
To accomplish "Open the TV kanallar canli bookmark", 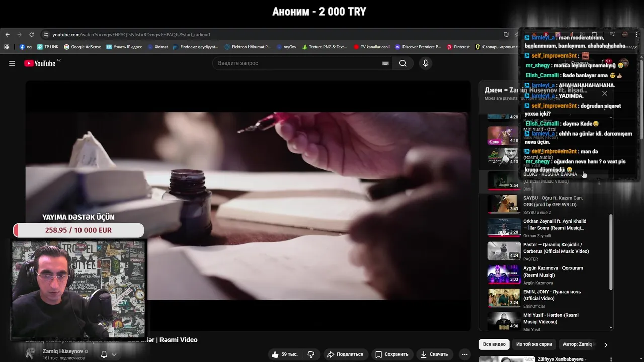I will pyautogui.click(x=372, y=47).
